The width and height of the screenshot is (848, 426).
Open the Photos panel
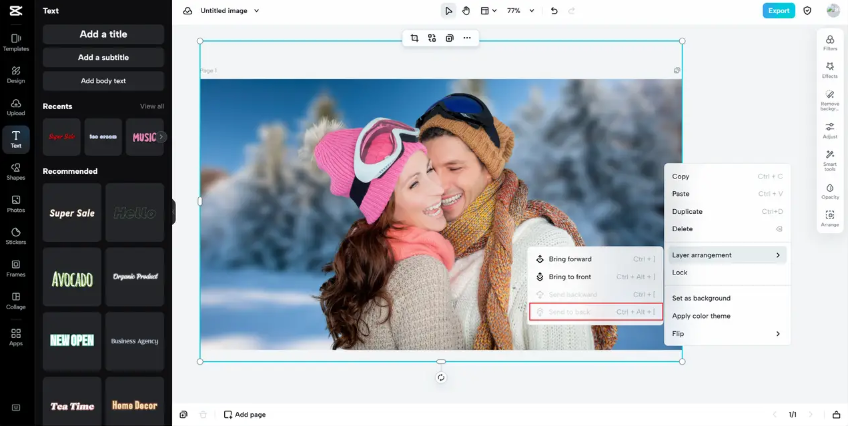click(16, 204)
